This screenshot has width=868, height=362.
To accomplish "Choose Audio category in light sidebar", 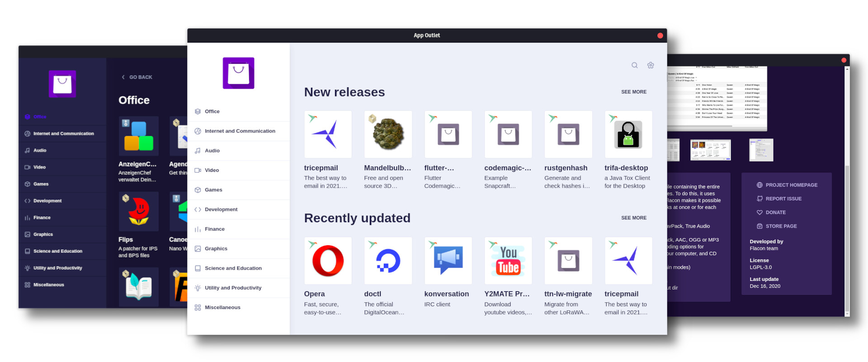I will [239, 151].
